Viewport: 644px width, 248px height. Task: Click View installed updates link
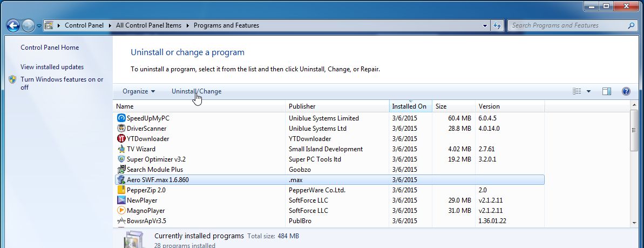click(x=52, y=67)
